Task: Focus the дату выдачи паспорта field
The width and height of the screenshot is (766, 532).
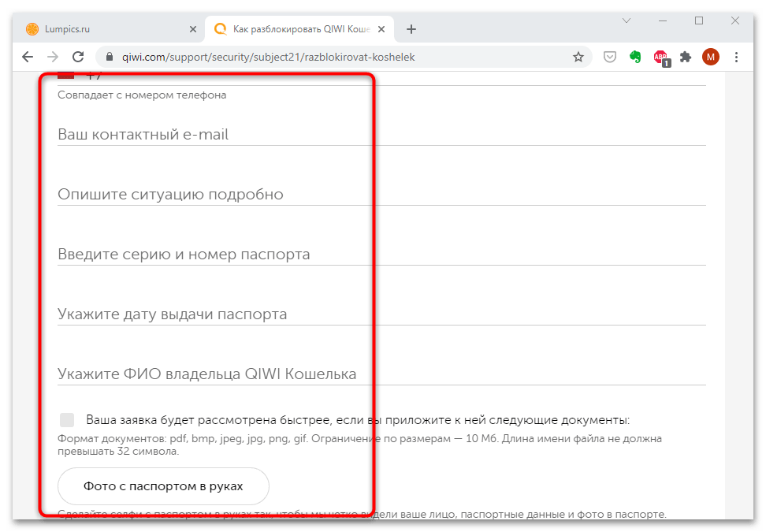Action: coord(381,314)
